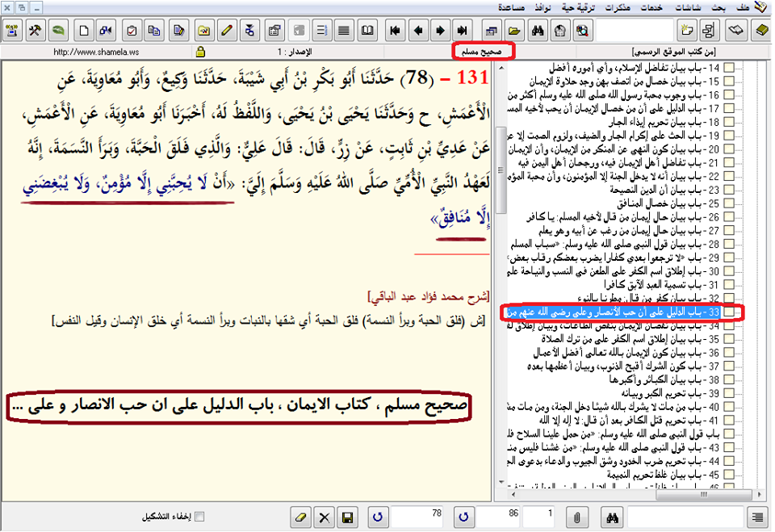Click the hammer and tools settings icon
775x532 pixels.
point(35,31)
